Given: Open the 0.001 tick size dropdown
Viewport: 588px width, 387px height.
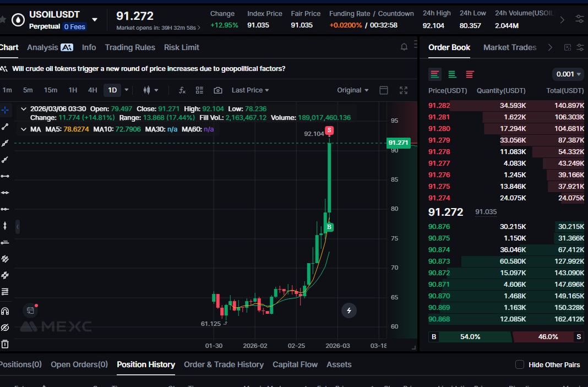Looking at the screenshot, I should point(568,74).
